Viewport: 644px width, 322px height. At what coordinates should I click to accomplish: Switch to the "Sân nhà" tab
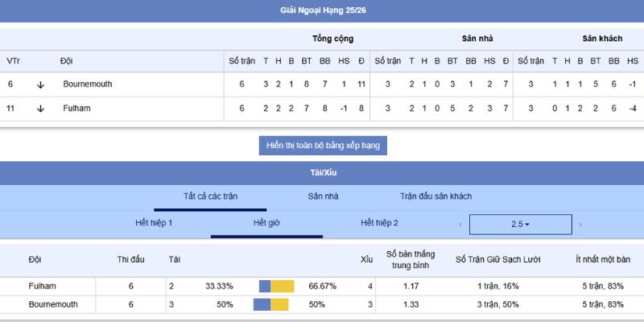[x=323, y=196]
